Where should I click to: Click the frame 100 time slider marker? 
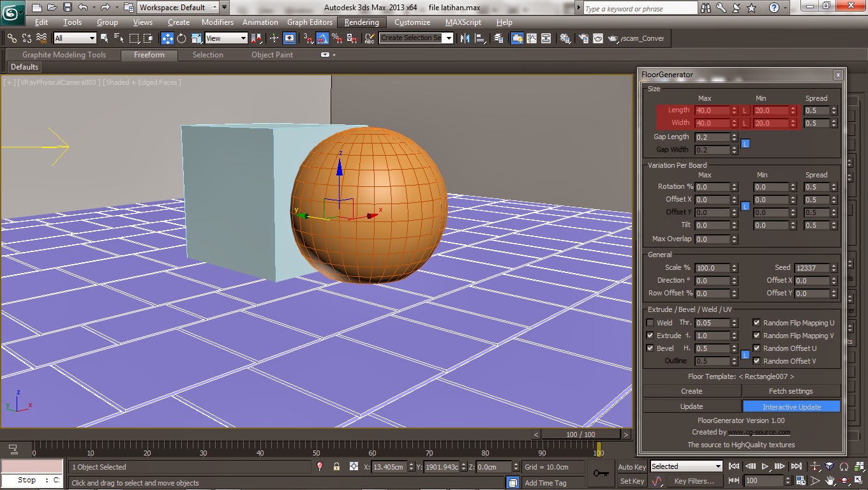pyautogui.click(x=599, y=449)
